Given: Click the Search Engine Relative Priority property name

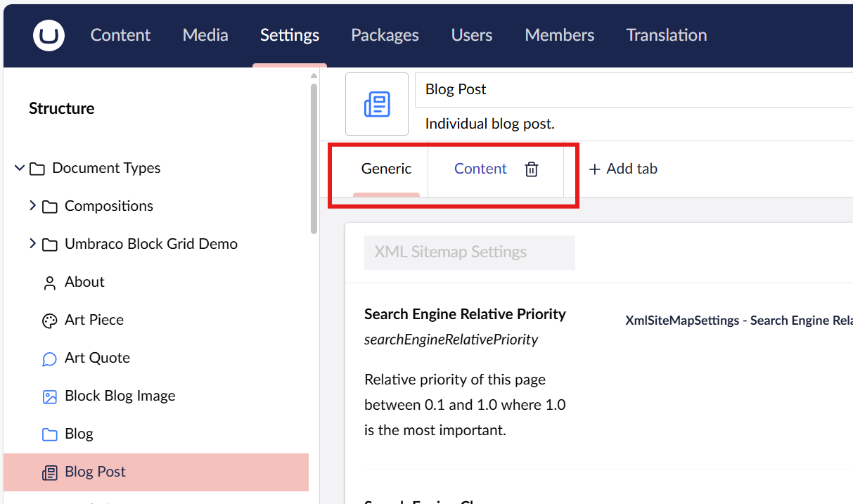Looking at the screenshot, I should click(x=465, y=314).
